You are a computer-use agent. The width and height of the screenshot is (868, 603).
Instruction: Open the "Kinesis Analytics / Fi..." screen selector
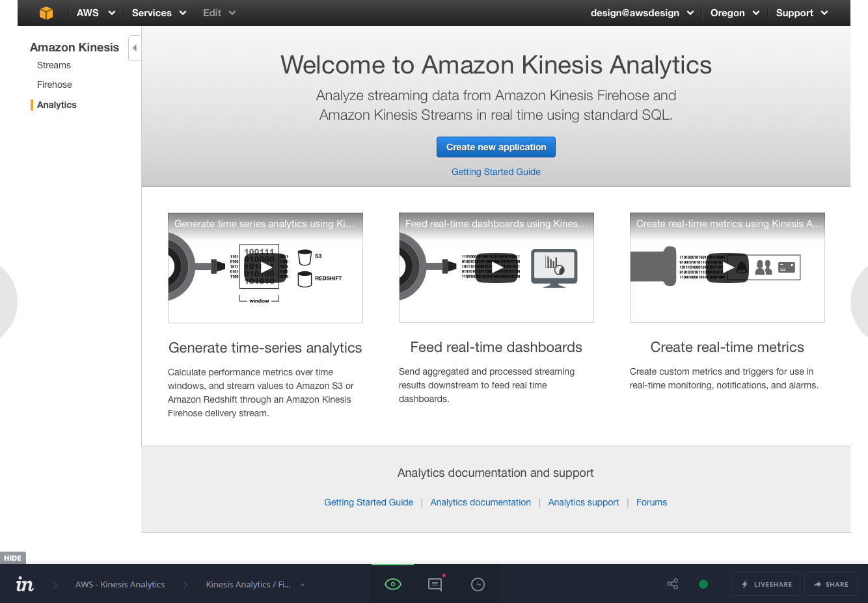pyautogui.click(x=255, y=584)
